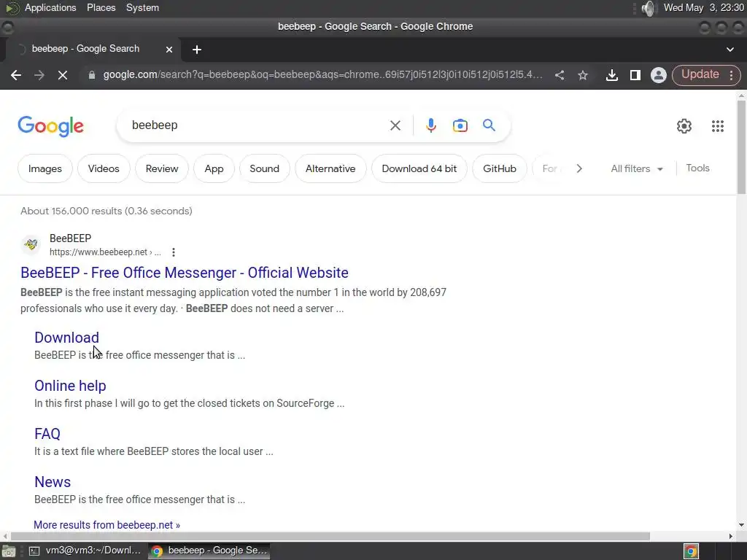
Task: Open BeeBEEP Official Website result
Action: 185,273
